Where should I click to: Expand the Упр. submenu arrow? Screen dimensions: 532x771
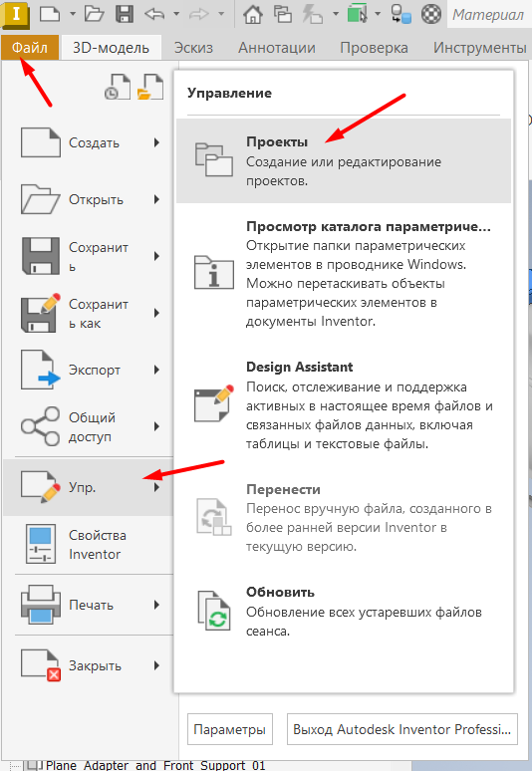pyautogui.click(x=156, y=487)
